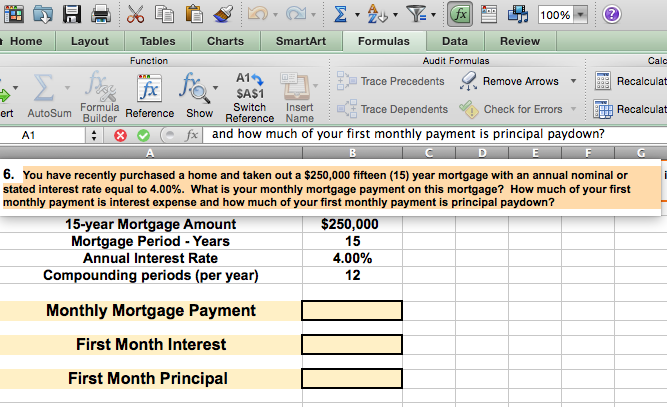
Task: Click the lower Recalculate sheet icon
Action: pos(603,109)
